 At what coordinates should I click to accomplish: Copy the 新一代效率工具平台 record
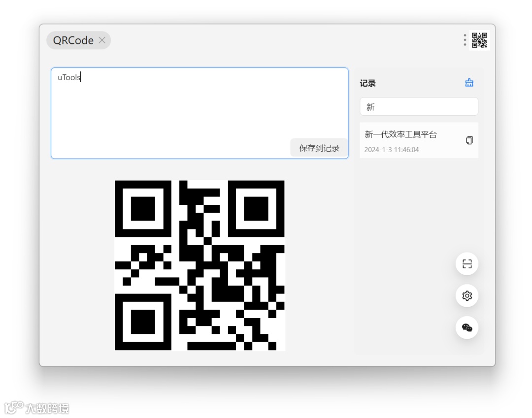click(469, 140)
